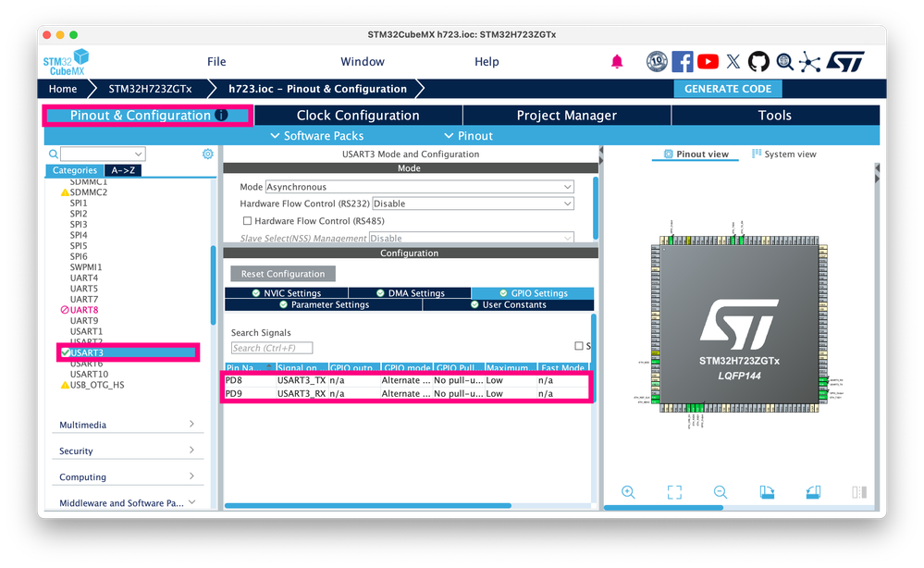924x568 pixels.
Task: Switch to Tools tab
Action: click(775, 116)
